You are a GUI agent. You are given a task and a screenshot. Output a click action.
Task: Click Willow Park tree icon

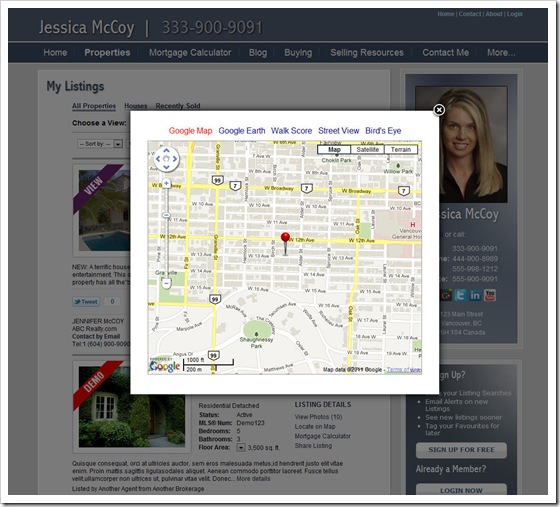point(398,165)
